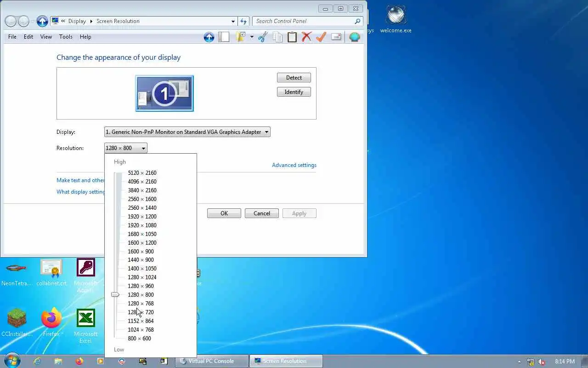Expand the folder options dropdown arrow in toolbar
588x368 pixels.
(252, 37)
